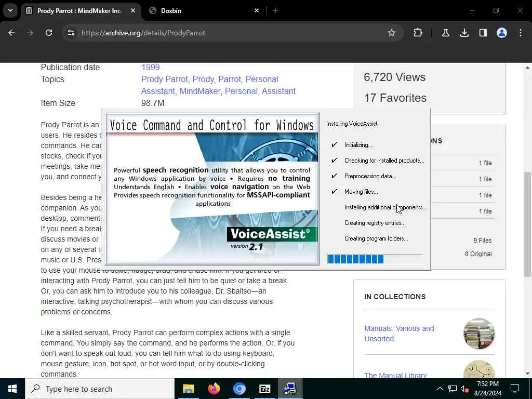
Task: Click the Creating program folders... step
Action: (376, 238)
